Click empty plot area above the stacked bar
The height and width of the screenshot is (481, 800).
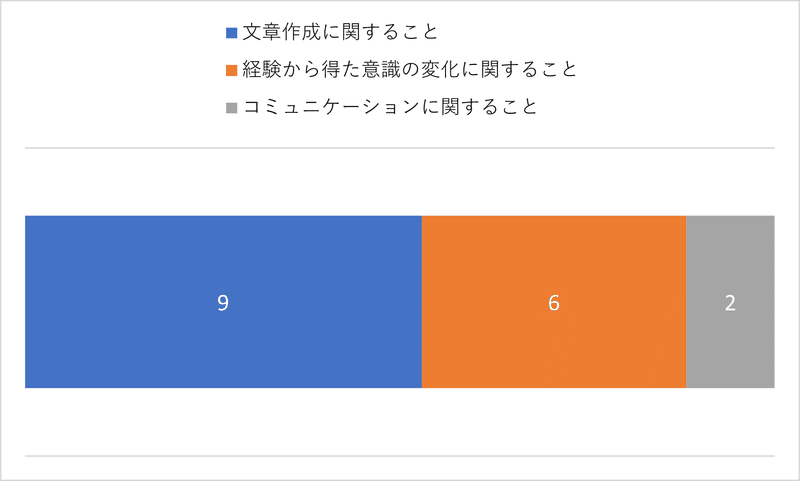tap(399, 182)
